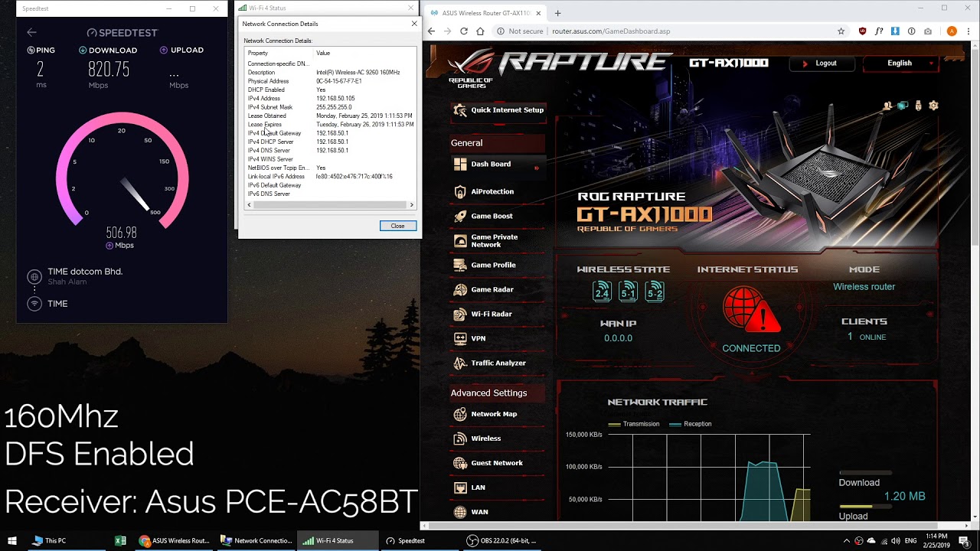Click the blue download arrow extension icon

(x=895, y=31)
